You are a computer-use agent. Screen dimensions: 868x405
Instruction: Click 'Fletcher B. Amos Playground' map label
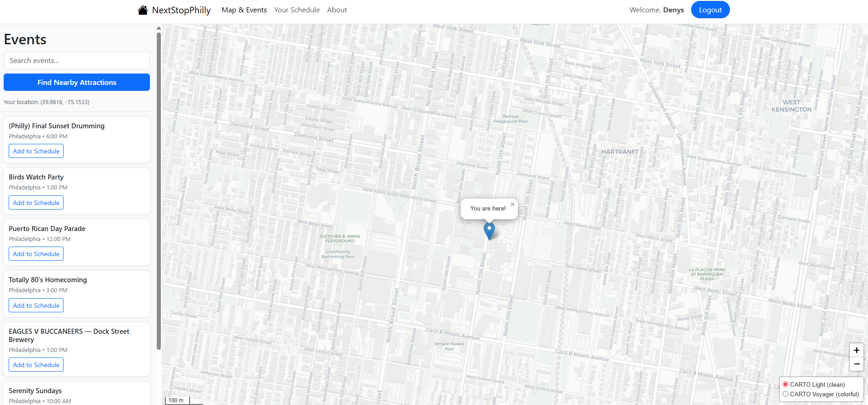point(340,239)
